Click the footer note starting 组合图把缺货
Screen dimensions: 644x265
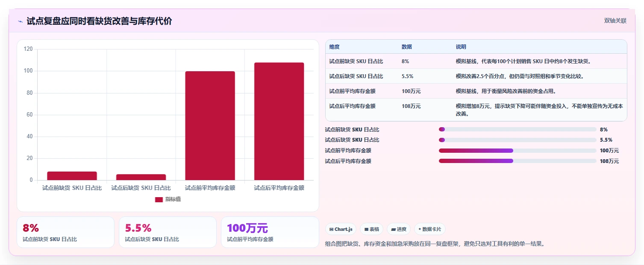tap(435, 244)
